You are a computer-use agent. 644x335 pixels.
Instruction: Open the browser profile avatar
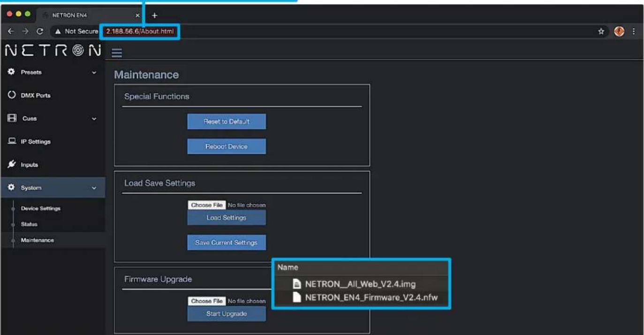pyautogui.click(x=619, y=31)
